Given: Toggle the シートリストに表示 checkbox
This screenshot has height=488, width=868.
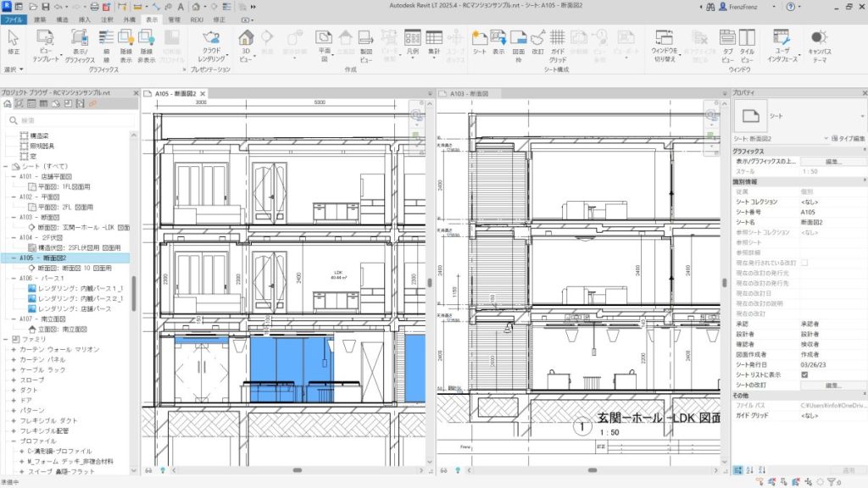Looking at the screenshot, I should 804,374.
